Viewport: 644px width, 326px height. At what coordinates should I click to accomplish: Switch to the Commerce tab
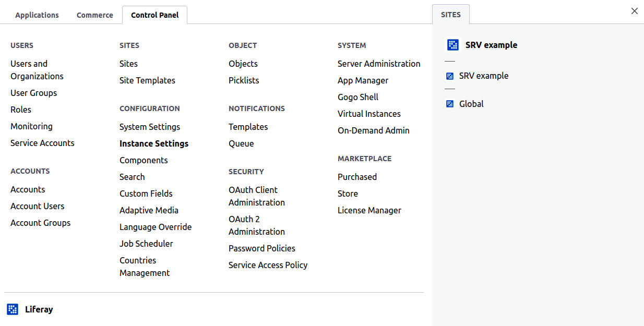(x=95, y=15)
